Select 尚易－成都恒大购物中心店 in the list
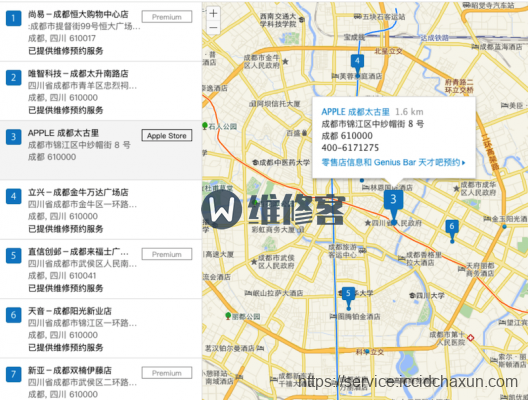 tap(78, 14)
